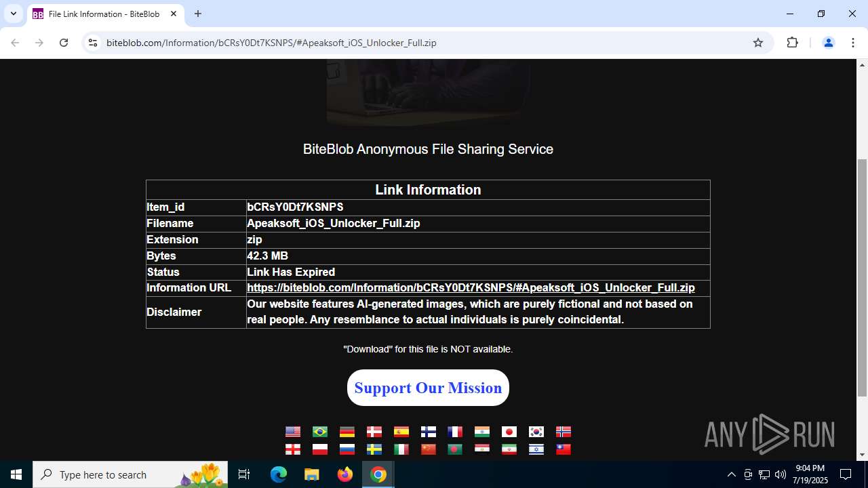Select the Norway flag language
Image resolution: width=868 pixels, height=488 pixels.
click(x=564, y=432)
